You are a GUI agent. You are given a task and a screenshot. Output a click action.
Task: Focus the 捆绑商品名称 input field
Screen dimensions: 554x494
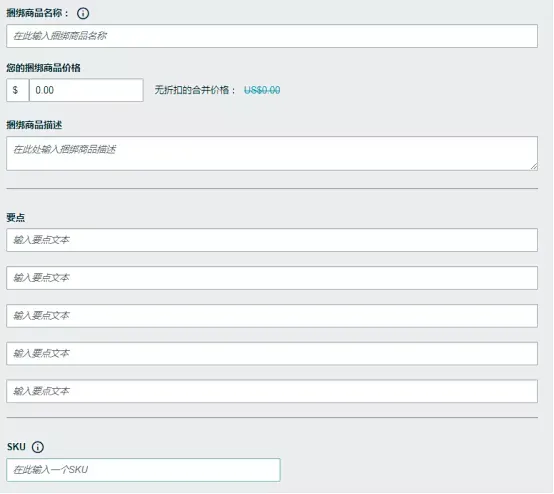click(272, 36)
